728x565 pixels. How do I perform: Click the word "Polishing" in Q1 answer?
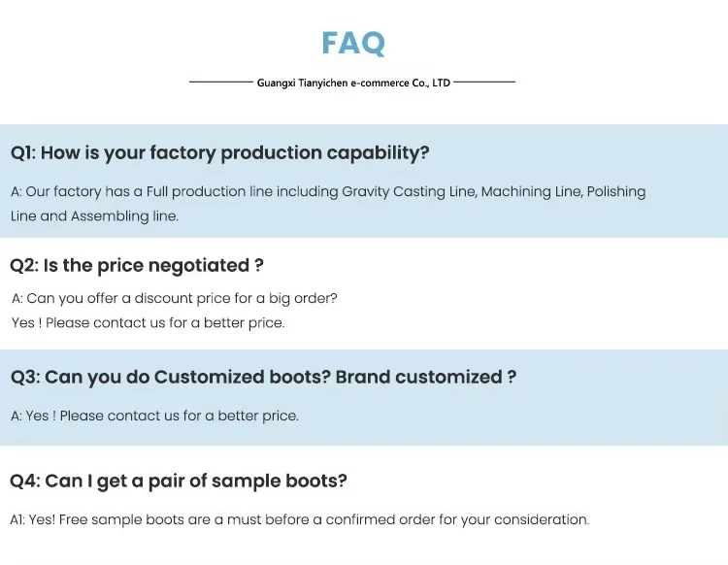pyautogui.click(x=616, y=192)
